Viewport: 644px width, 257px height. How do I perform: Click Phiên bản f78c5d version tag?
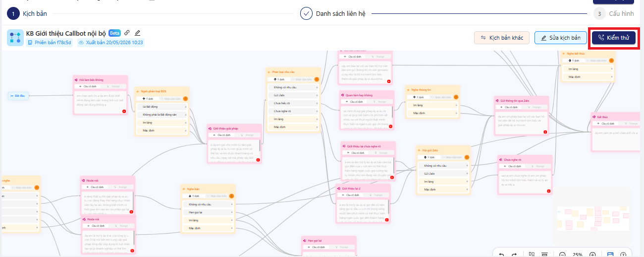(49, 43)
